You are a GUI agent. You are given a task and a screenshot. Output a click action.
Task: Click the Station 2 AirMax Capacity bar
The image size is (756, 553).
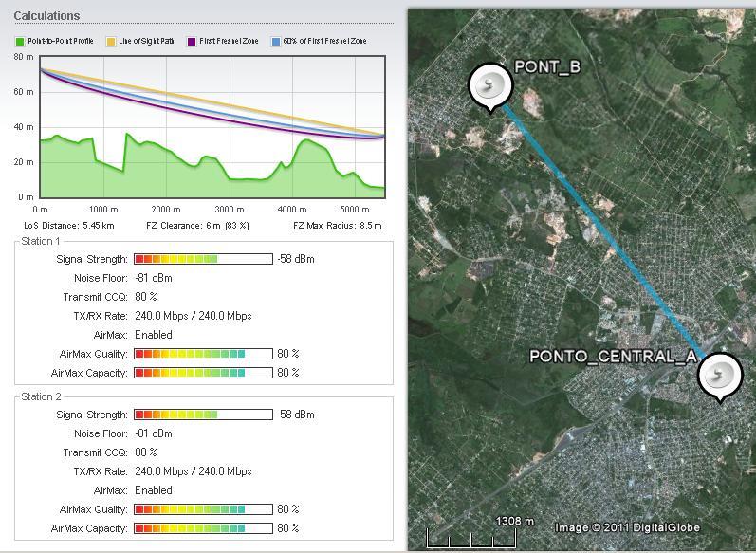point(203,528)
